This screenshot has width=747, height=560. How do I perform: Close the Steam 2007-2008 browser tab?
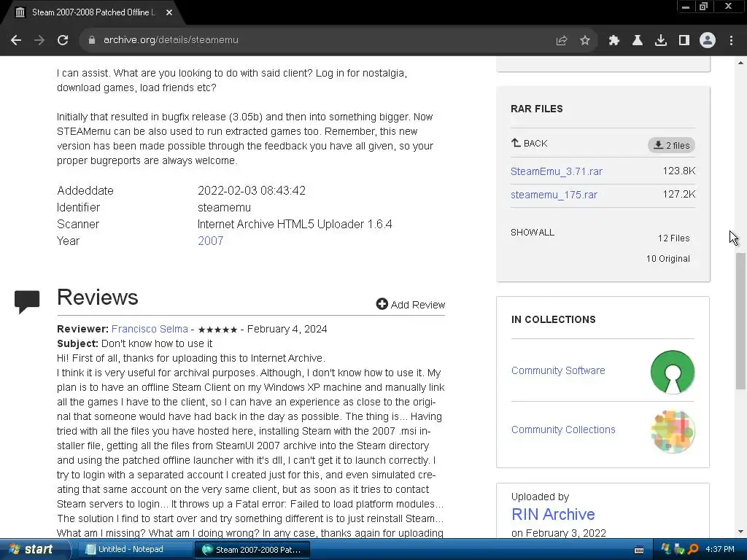pyautogui.click(x=169, y=12)
